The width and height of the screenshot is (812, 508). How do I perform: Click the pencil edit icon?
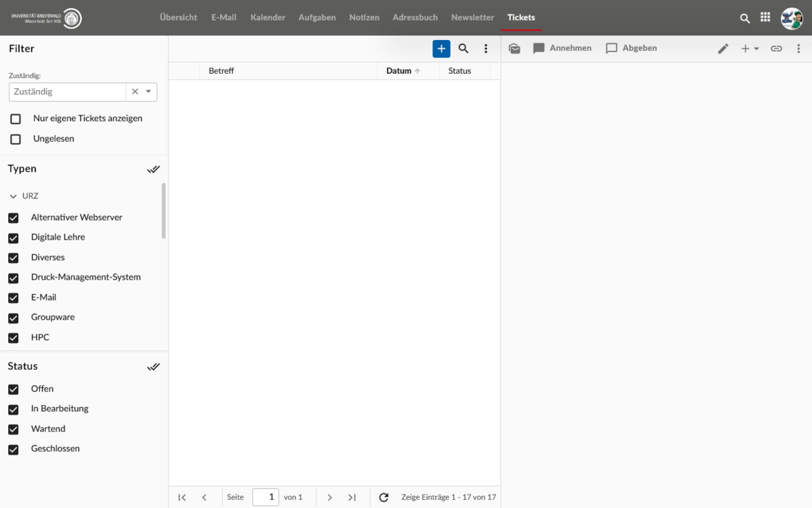point(723,49)
